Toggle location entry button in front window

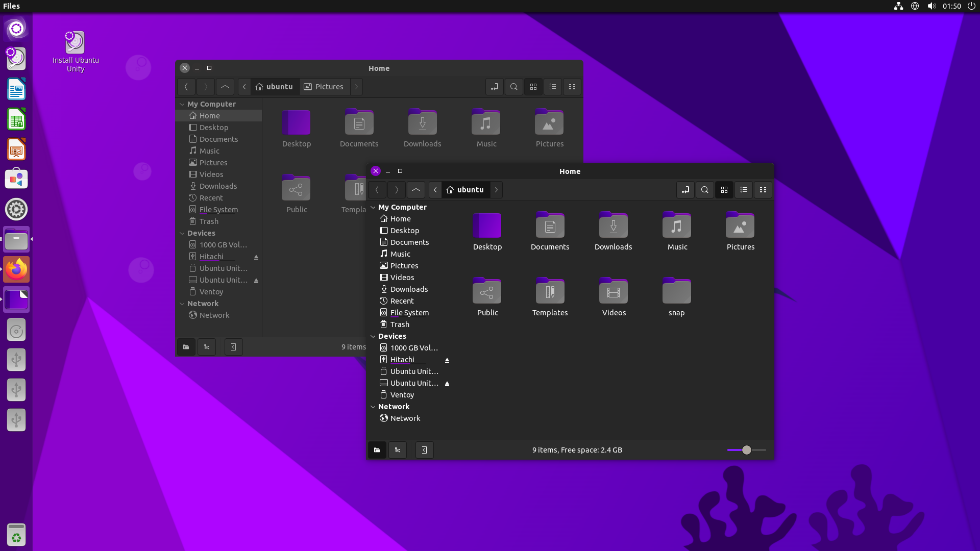[685, 190]
